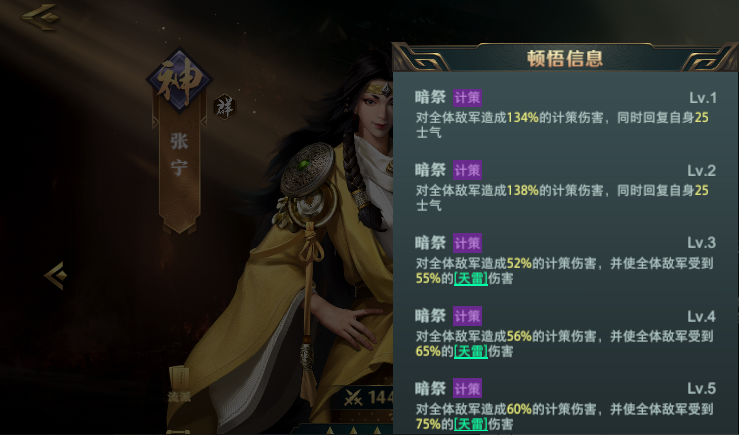Click the 顿悟信息 panel title

point(565,59)
